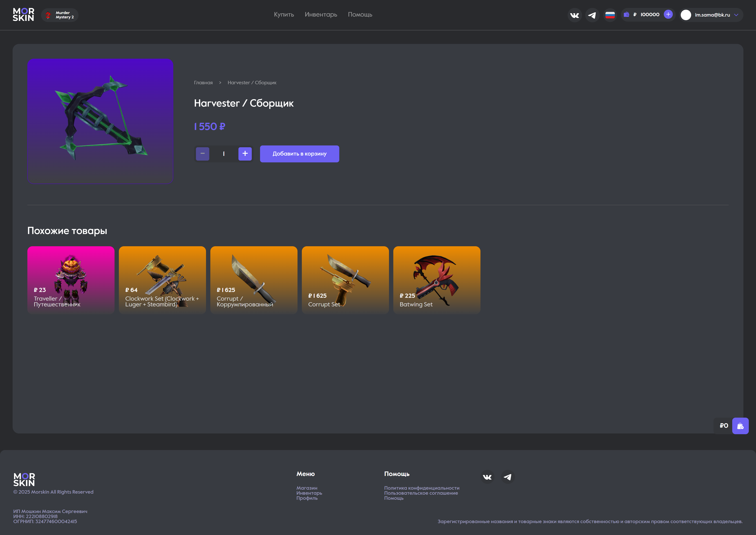Open the Инвентарь menu item
This screenshot has height=535, width=756.
(321, 15)
